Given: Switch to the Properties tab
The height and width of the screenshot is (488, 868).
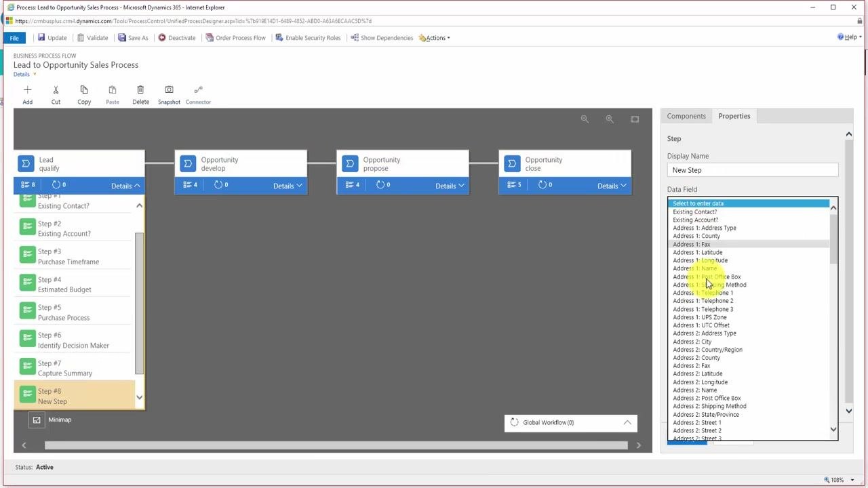Looking at the screenshot, I should [734, 116].
